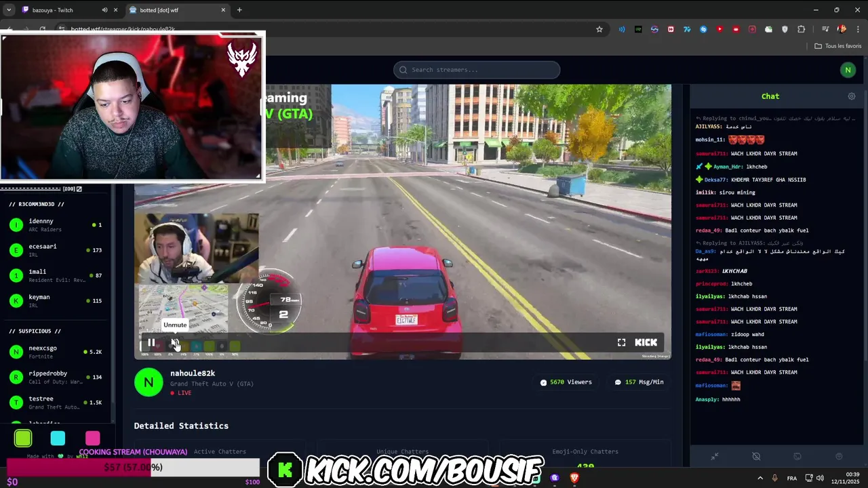Open the media control playlist icon
The image size is (868, 488).
[x=825, y=29]
